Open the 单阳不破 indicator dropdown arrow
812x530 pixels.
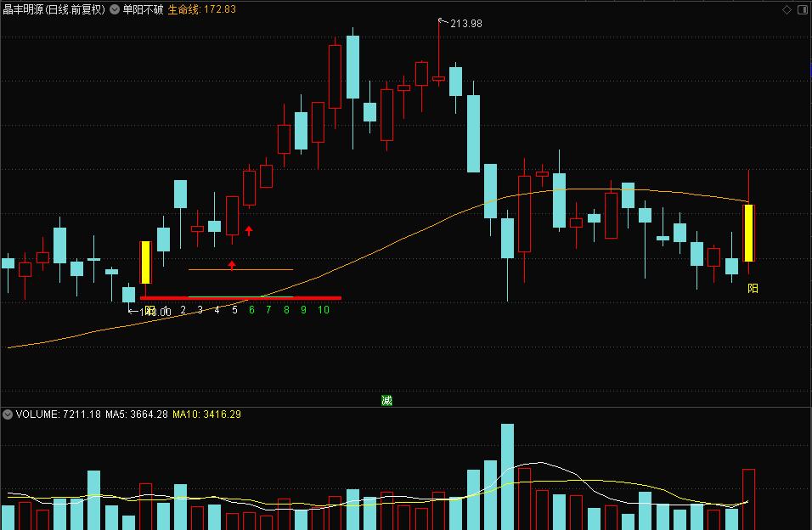115,9
